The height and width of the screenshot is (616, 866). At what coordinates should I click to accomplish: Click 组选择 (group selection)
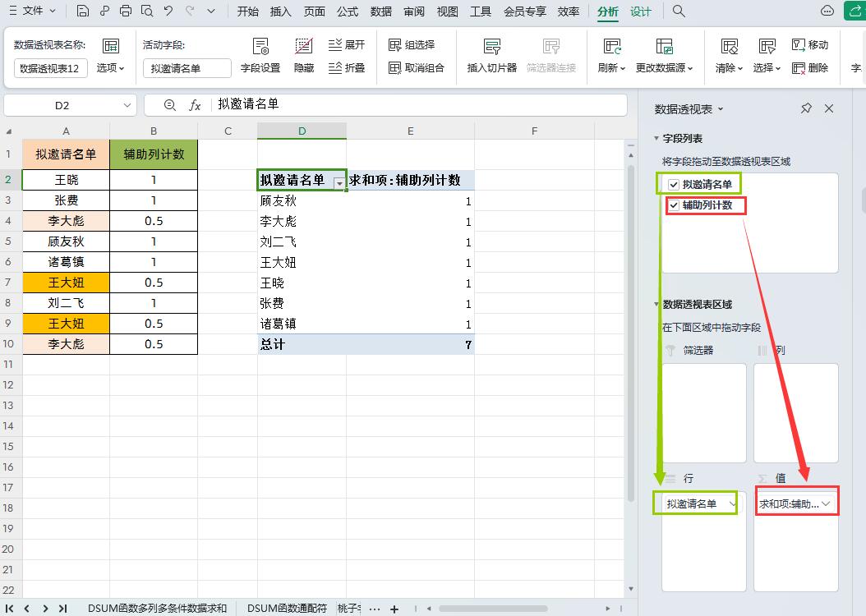(x=412, y=44)
